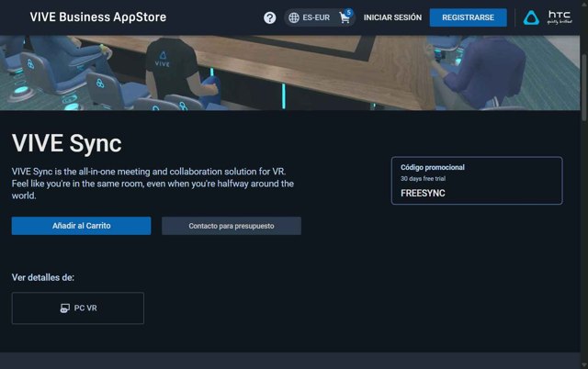The height and width of the screenshot is (369, 588).
Task: Click the HTC logo
Action: click(560, 17)
